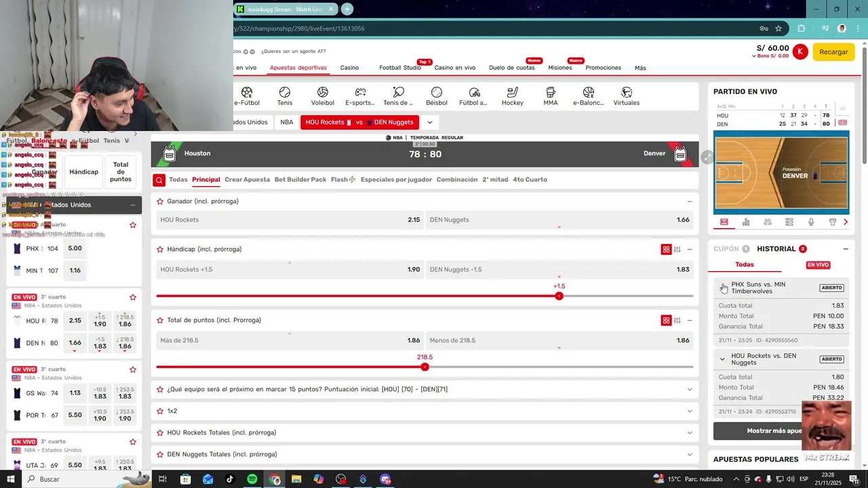Favorite the Ganador (incl. prórroga) market

coord(160,201)
